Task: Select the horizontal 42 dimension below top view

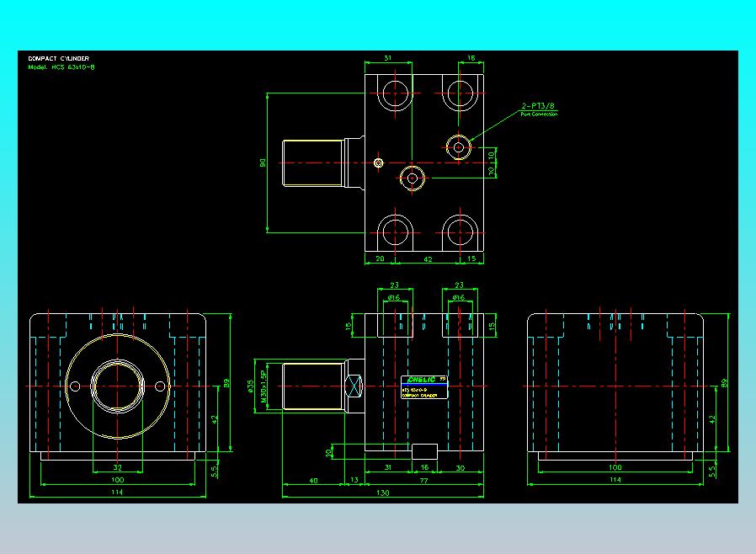Action: tap(428, 259)
